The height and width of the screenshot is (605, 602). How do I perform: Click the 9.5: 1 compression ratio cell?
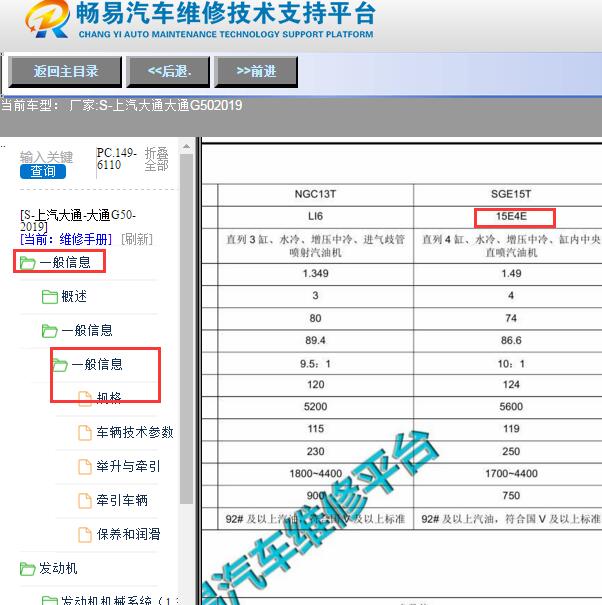(x=315, y=363)
